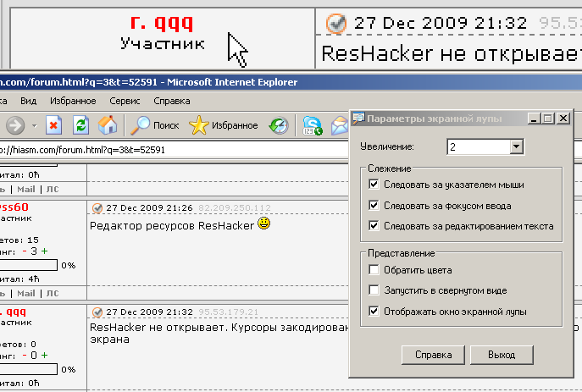The width and height of the screenshot is (582, 392).
Task: Click the address bar URL field
Action: (169, 150)
